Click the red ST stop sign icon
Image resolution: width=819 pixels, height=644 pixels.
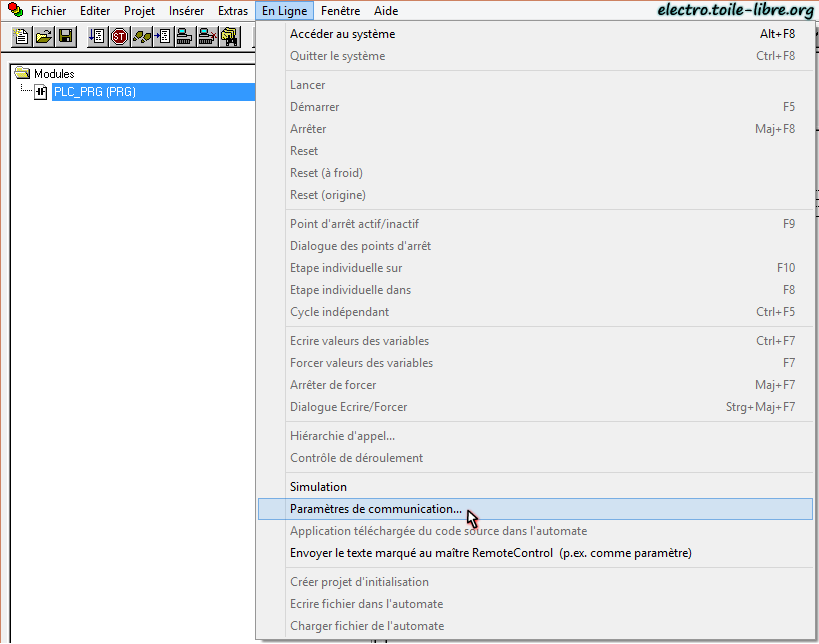click(x=120, y=37)
